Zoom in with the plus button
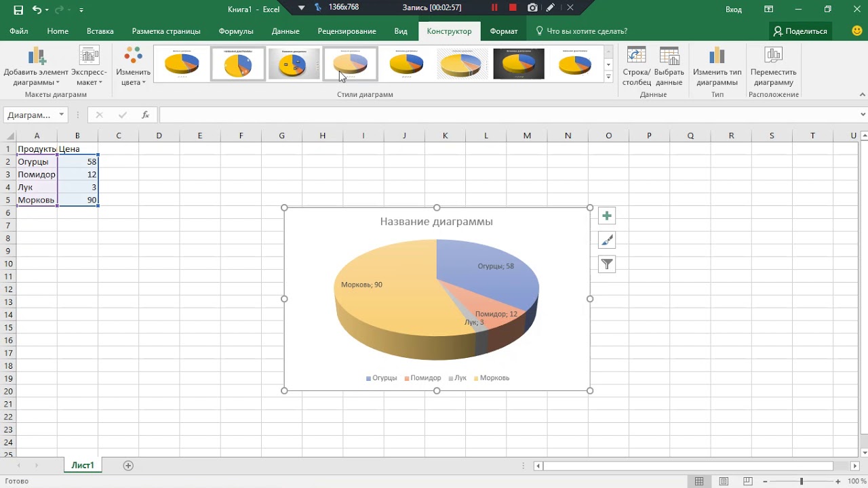868x488 pixels. coord(838,481)
